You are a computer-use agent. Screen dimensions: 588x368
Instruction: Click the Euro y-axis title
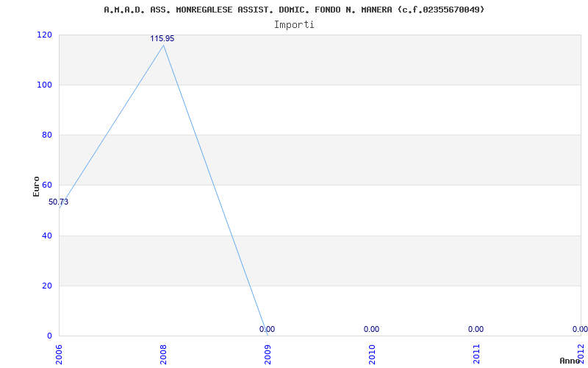click(x=36, y=186)
